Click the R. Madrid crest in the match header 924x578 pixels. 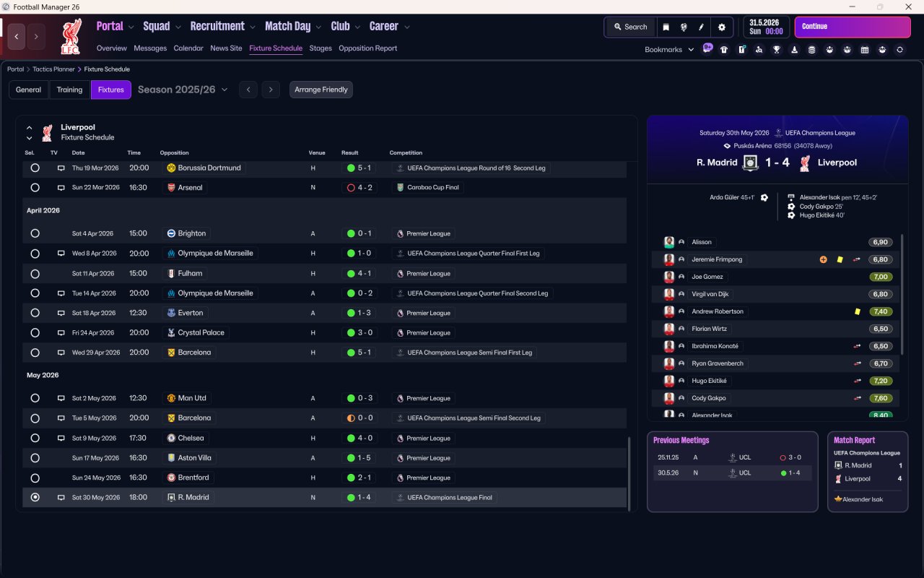(751, 163)
